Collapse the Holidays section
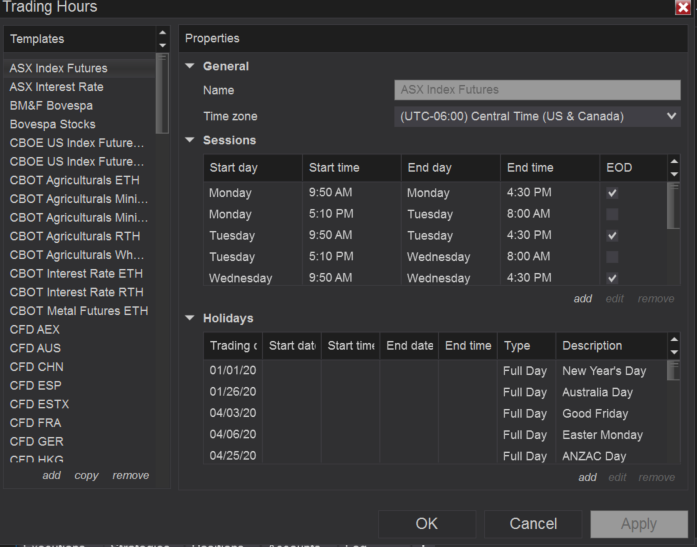This screenshot has width=697, height=547. pyautogui.click(x=190, y=318)
